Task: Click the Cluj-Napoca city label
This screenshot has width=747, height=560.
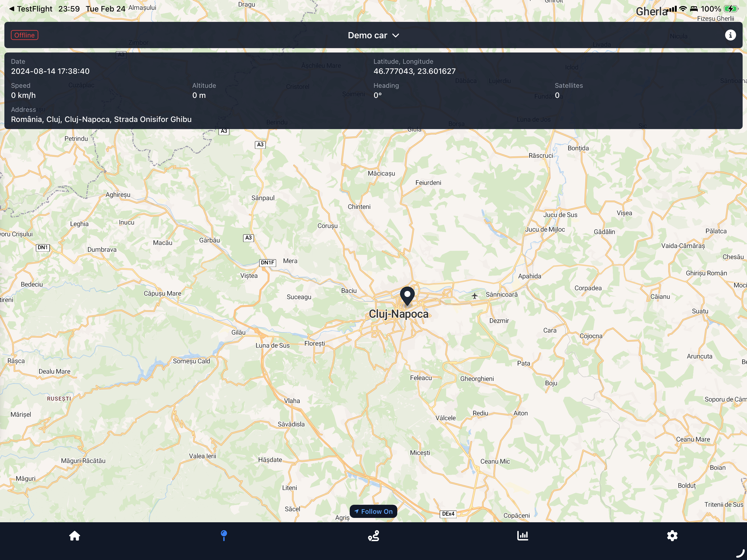Action: click(x=398, y=314)
